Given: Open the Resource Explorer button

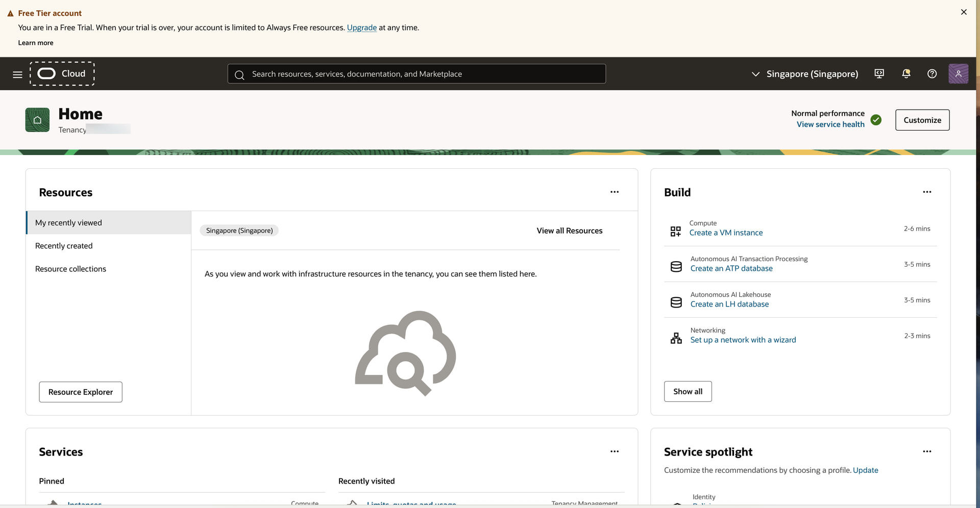Looking at the screenshot, I should pos(81,392).
